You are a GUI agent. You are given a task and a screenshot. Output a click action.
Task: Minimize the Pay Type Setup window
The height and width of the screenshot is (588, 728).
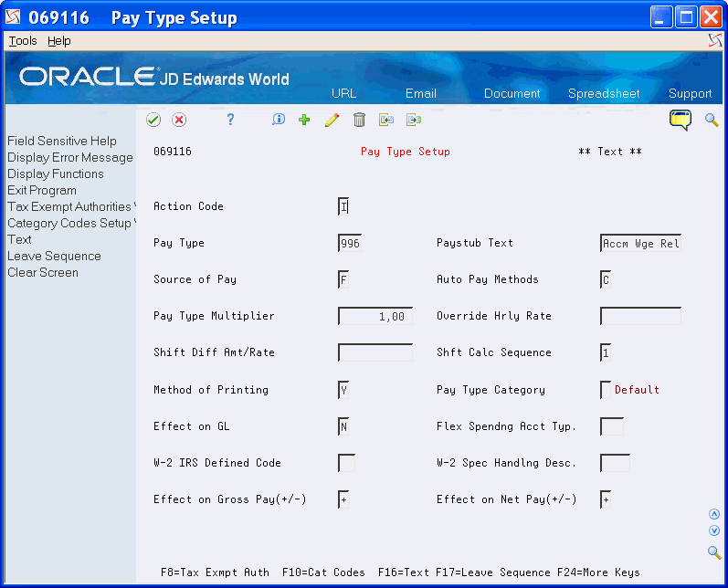click(x=661, y=17)
